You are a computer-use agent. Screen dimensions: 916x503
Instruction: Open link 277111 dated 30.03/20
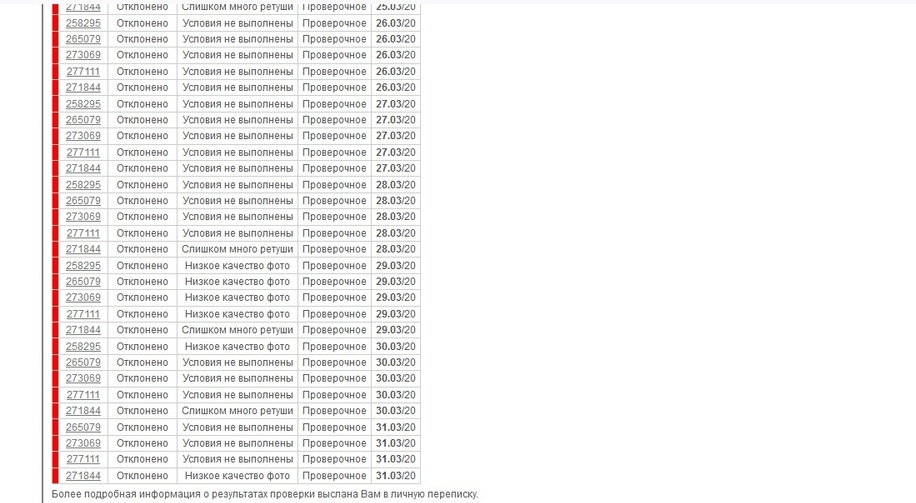tap(83, 395)
